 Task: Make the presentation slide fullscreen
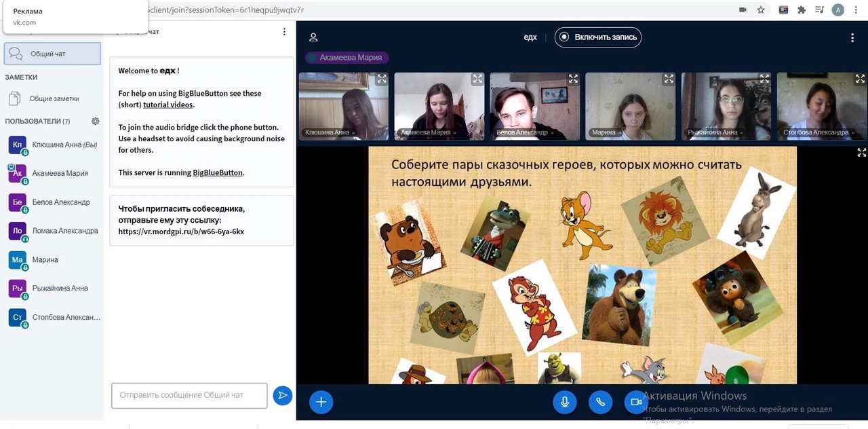tap(861, 153)
